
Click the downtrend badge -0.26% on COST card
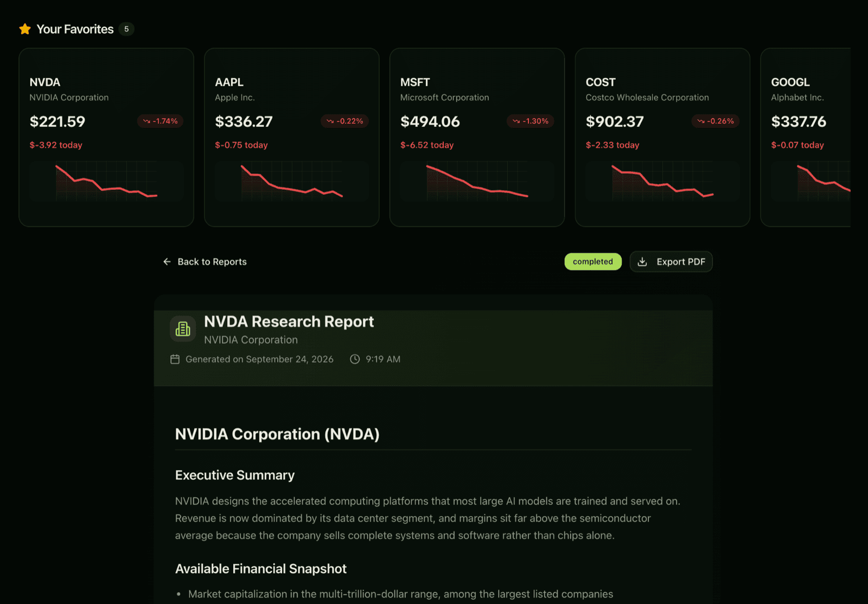pos(715,121)
